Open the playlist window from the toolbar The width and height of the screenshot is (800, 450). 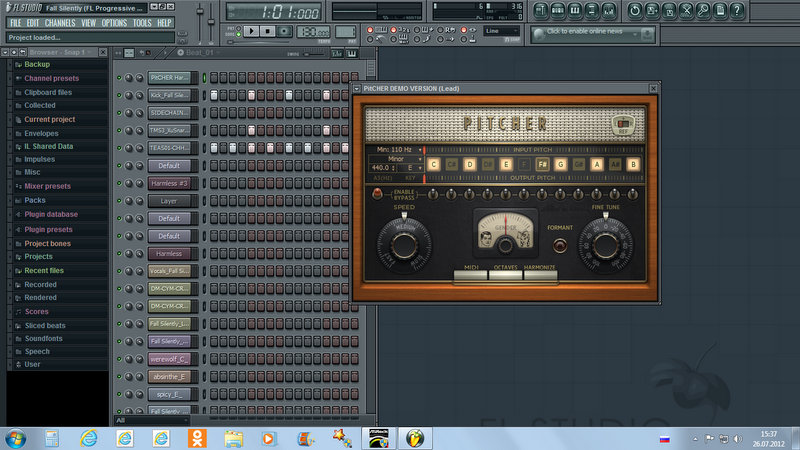point(541,10)
